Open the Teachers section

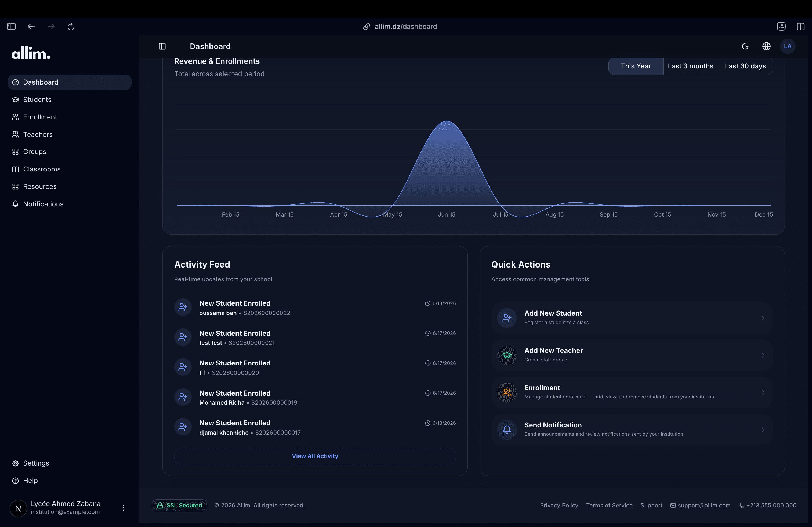pos(70,134)
